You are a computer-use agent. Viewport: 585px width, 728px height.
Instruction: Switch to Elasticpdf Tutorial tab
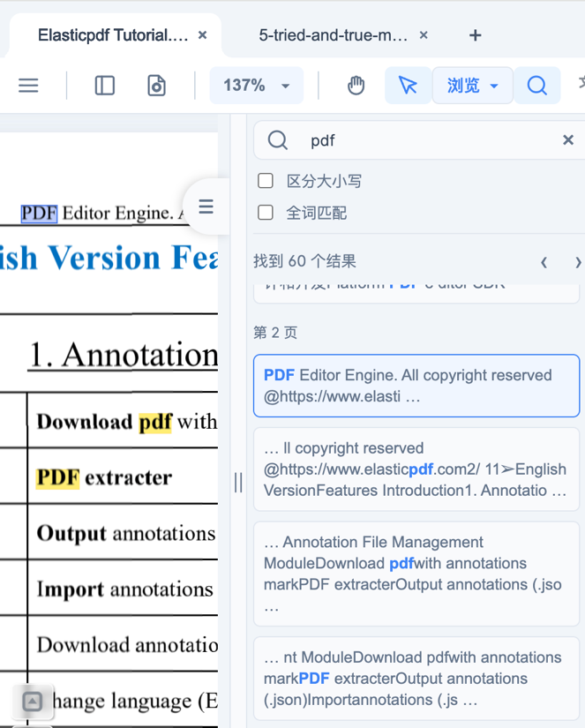(x=113, y=35)
